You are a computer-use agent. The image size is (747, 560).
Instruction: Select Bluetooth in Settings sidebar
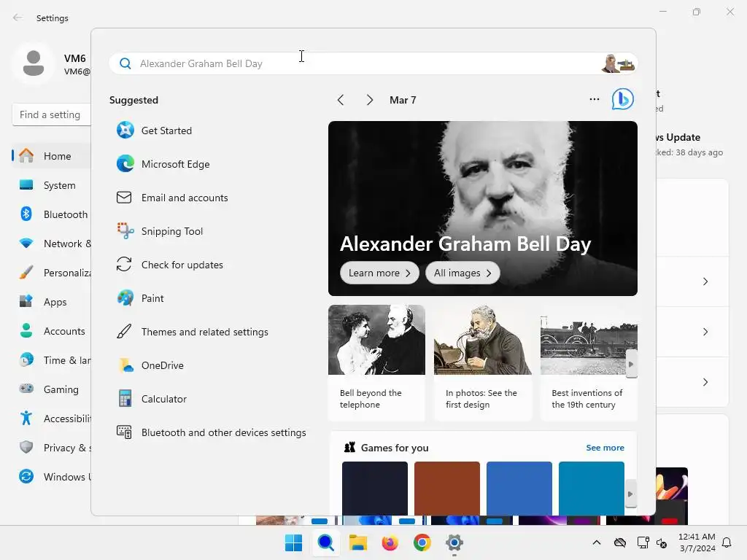(52, 214)
